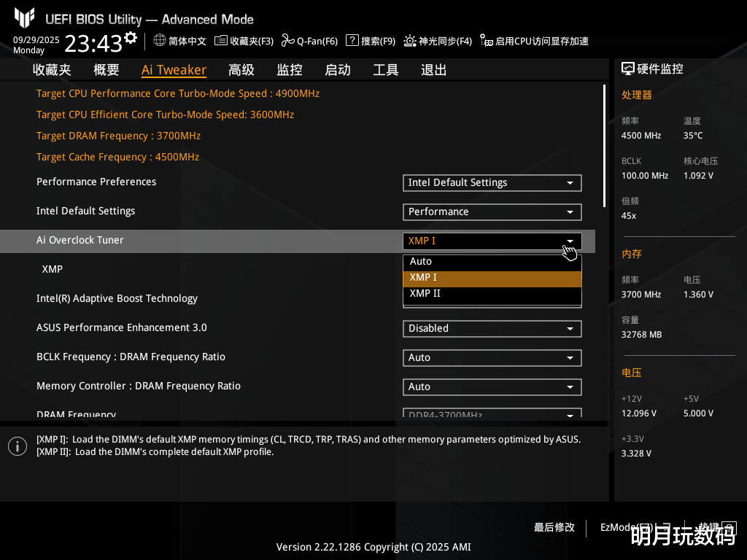Toggle 启用CPU访问显存加速 icon
The width and height of the screenshot is (747, 560).
click(x=487, y=41)
